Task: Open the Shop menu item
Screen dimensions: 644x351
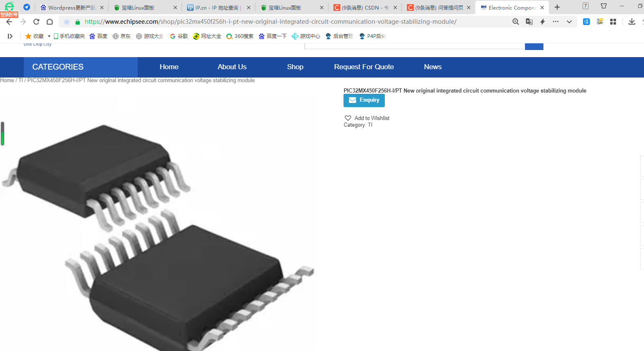Action: 295,67
